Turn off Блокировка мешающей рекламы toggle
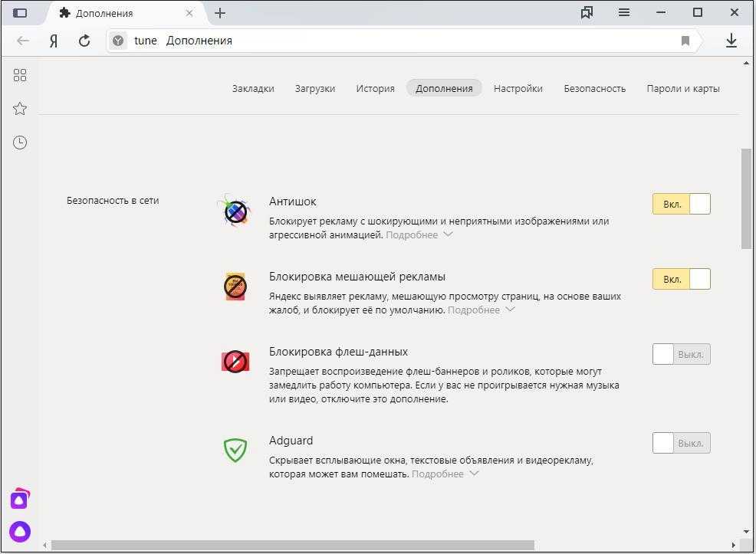756x554 pixels. point(681,279)
